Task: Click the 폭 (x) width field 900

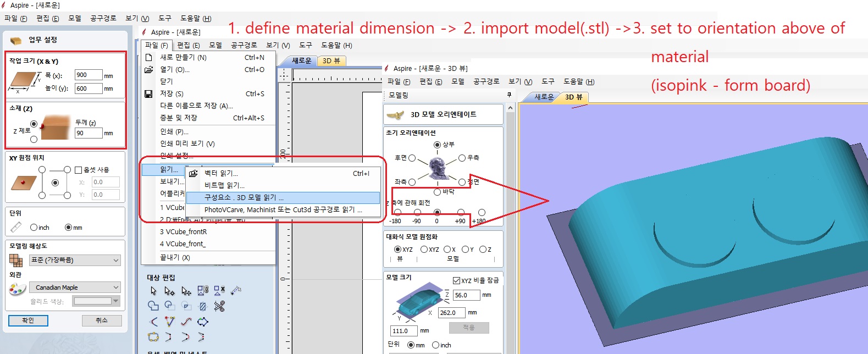Action: (x=89, y=75)
